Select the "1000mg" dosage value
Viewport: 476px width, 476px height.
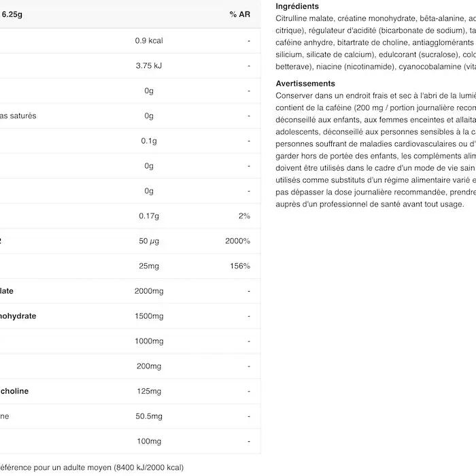[149, 341]
